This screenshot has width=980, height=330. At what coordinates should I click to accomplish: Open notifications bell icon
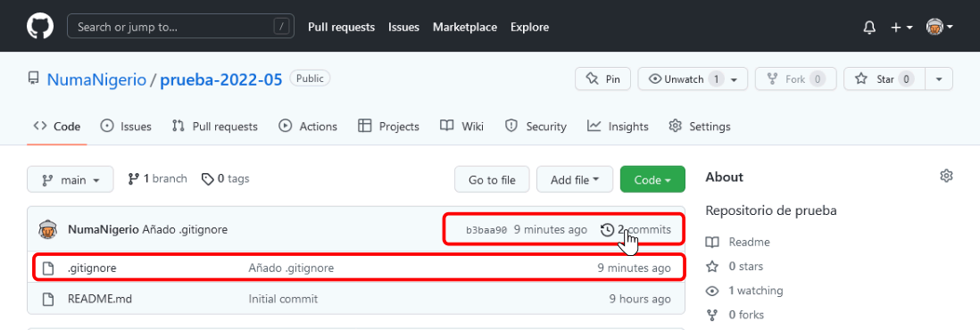pos(869,28)
